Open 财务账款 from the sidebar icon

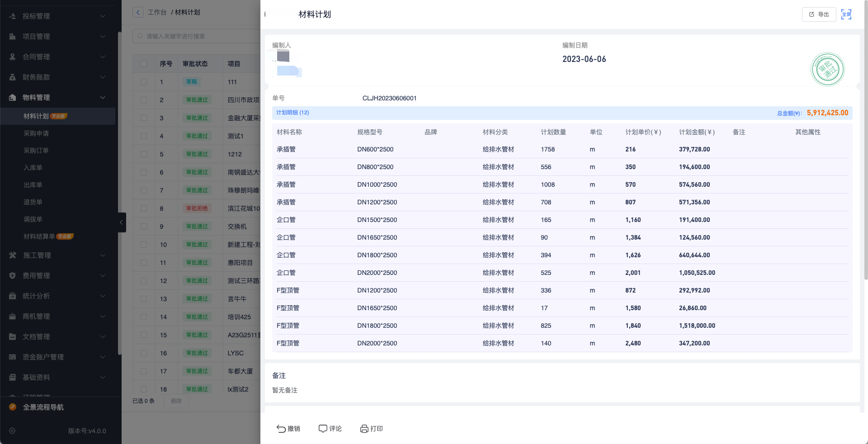pyautogui.click(x=12, y=77)
